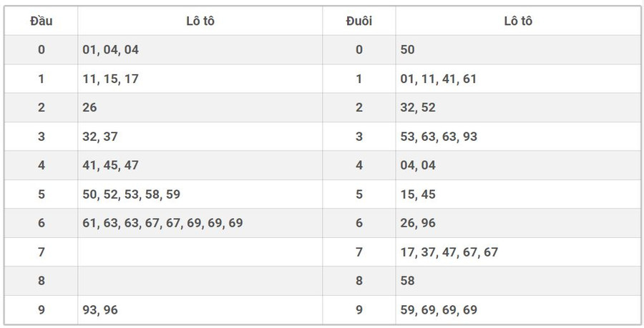Select the cell containing "01, 04, 04"
The image size is (644, 328).
point(111,50)
